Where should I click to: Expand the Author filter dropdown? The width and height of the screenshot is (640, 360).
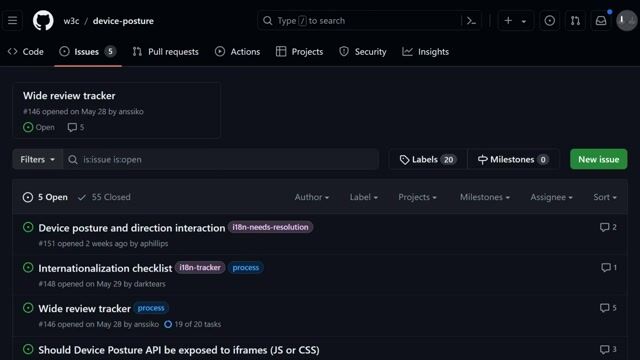[312, 197]
